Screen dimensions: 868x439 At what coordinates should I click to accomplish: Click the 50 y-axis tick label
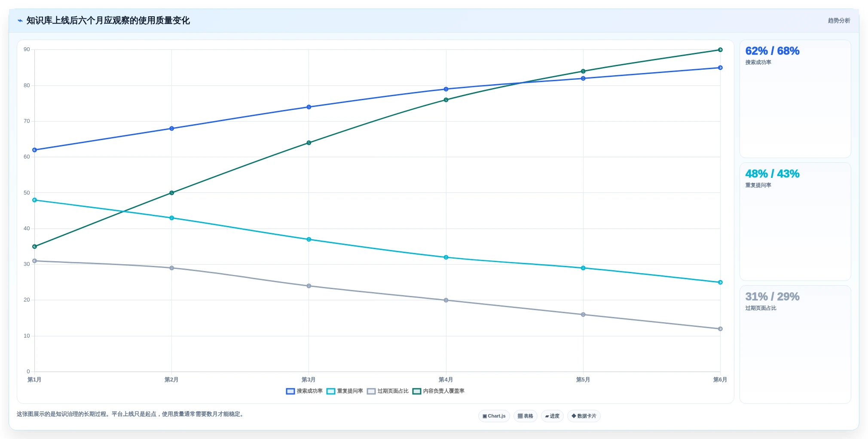tap(27, 193)
